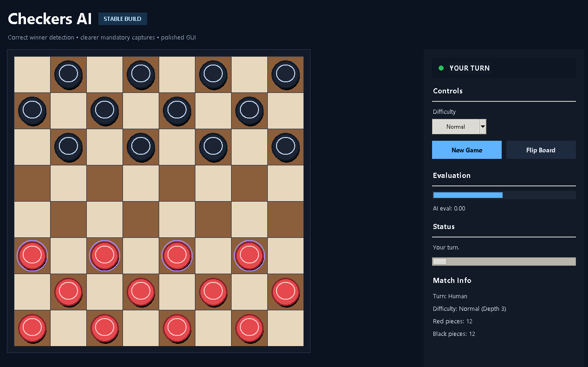Select black piece in top row, sixth column
Viewport: 588px width, 367px height.
coord(213,74)
